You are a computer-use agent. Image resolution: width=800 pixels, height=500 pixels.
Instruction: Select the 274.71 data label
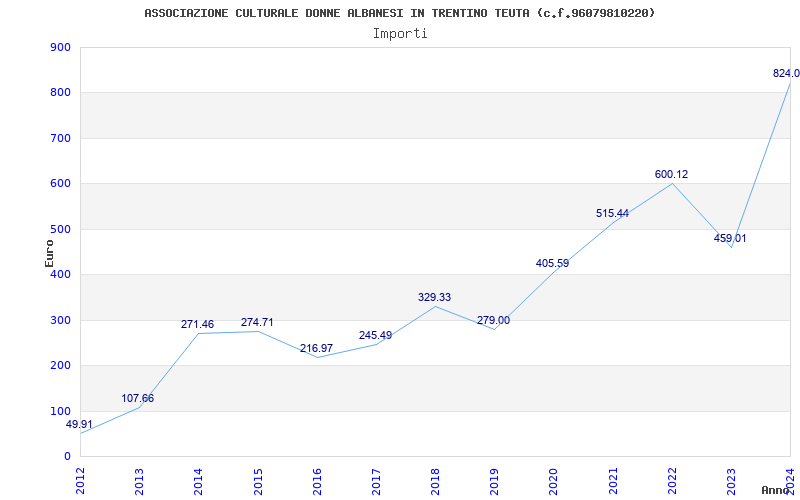tap(257, 322)
